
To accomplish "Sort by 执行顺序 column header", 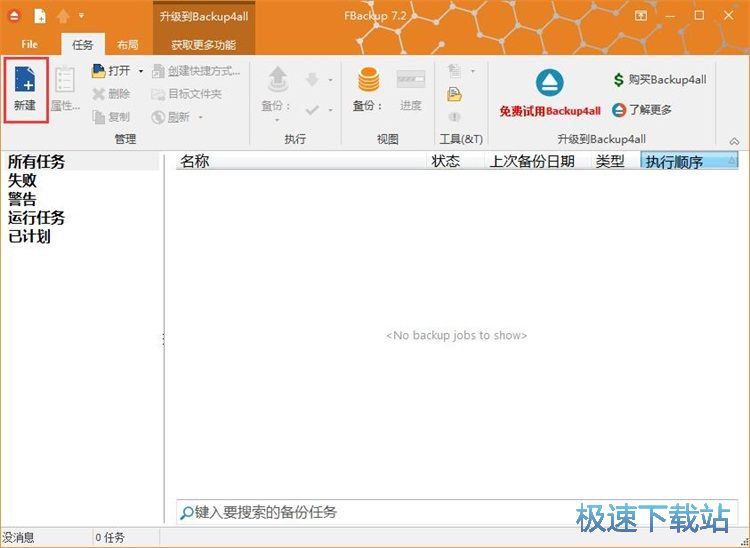I will coord(689,161).
